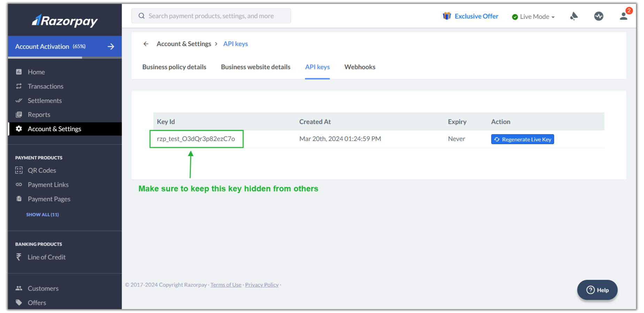644x313 pixels.
Task: Click the Account & Settings gear icon
Action: coord(19,129)
